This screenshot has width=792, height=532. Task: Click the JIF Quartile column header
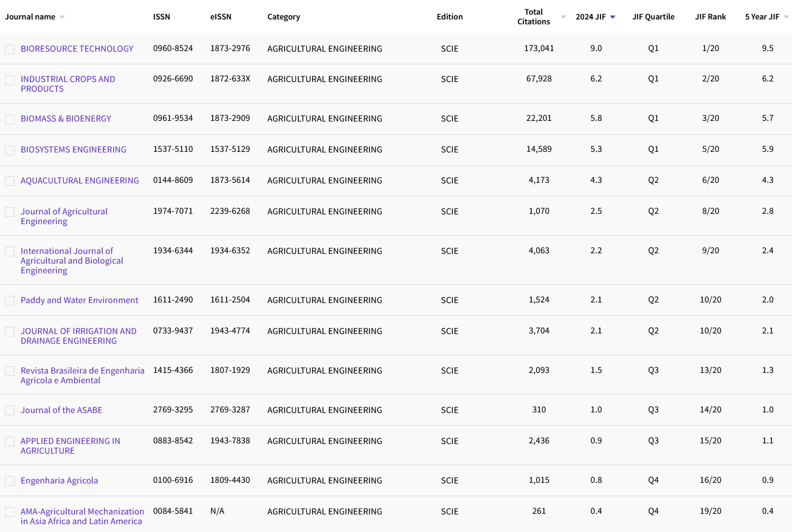[653, 17]
